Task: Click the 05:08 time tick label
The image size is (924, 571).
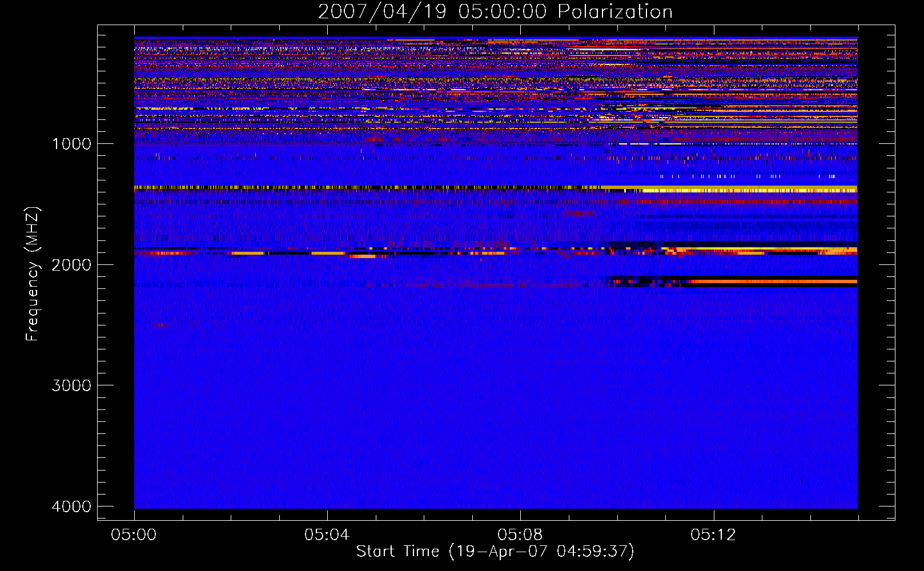Action: (x=520, y=535)
